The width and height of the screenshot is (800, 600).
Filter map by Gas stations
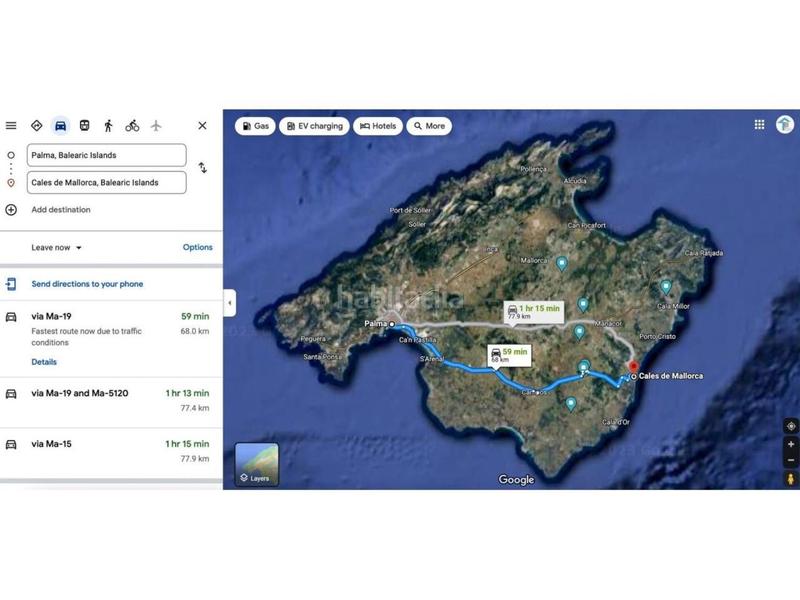[x=256, y=126]
